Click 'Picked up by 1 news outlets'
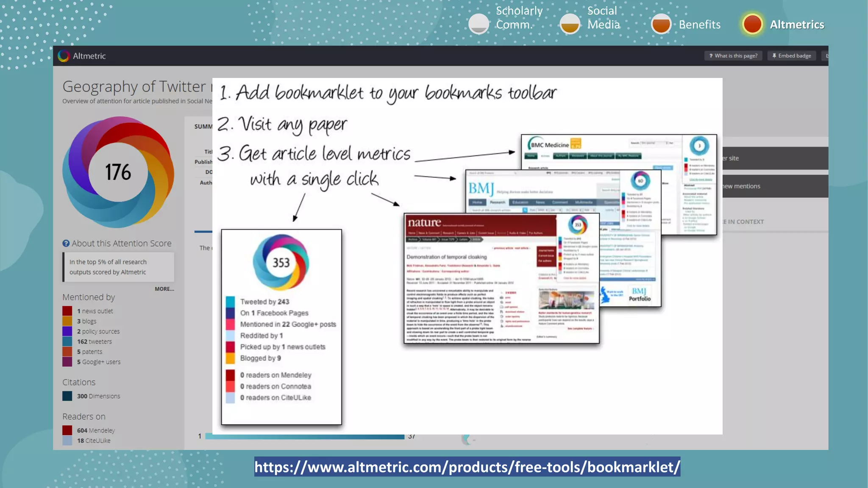The image size is (868, 488). [x=283, y=347]
